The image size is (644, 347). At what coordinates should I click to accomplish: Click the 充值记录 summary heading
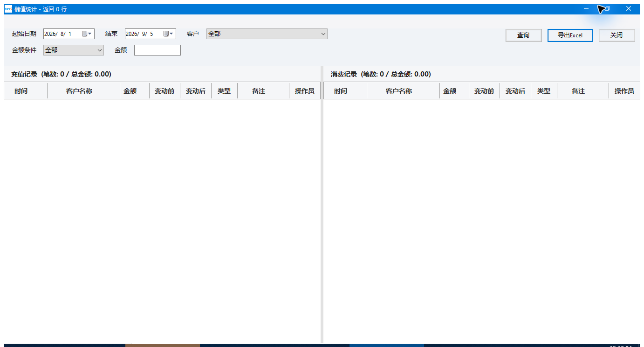(x=61, y=74)
